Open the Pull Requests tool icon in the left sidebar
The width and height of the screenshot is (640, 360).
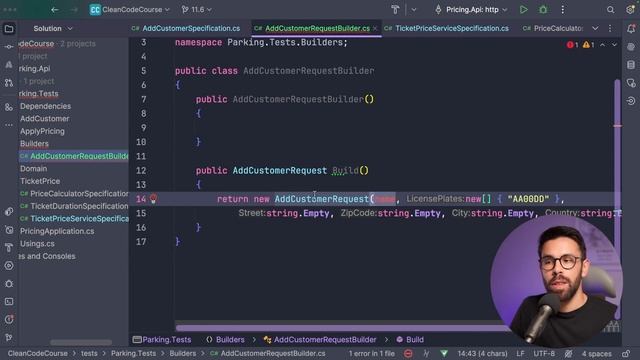[x=9, y=82]
